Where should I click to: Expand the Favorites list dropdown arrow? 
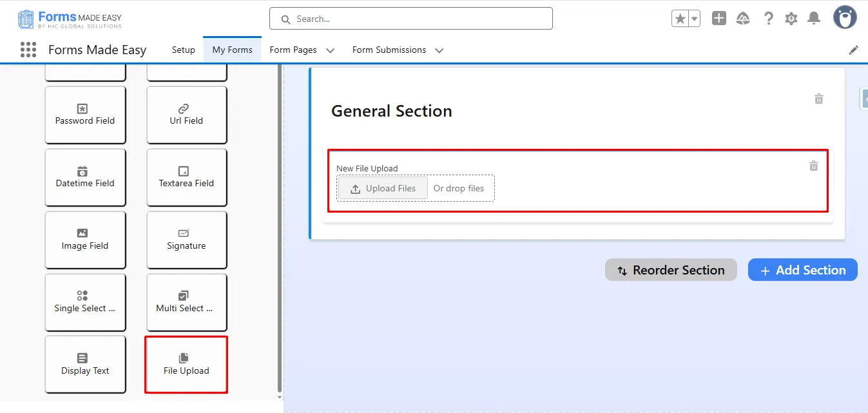[694, 19]
